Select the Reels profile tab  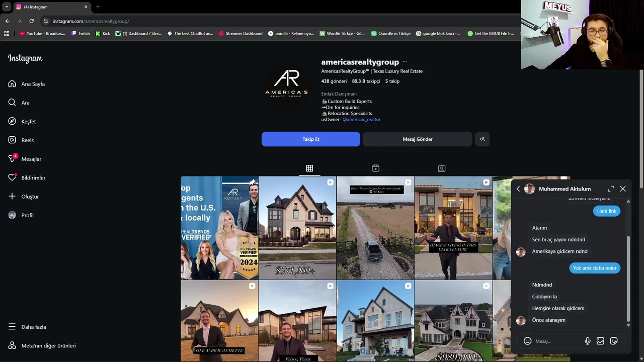pos(375,168)
